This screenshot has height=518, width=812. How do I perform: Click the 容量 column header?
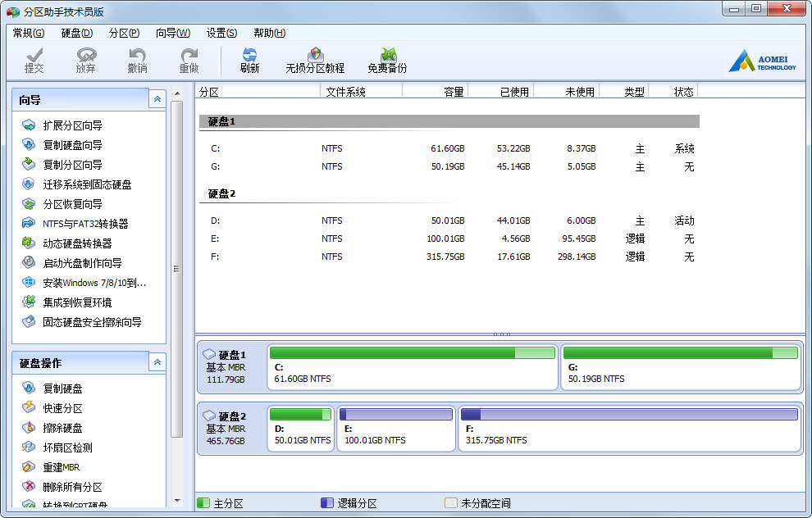454,92
